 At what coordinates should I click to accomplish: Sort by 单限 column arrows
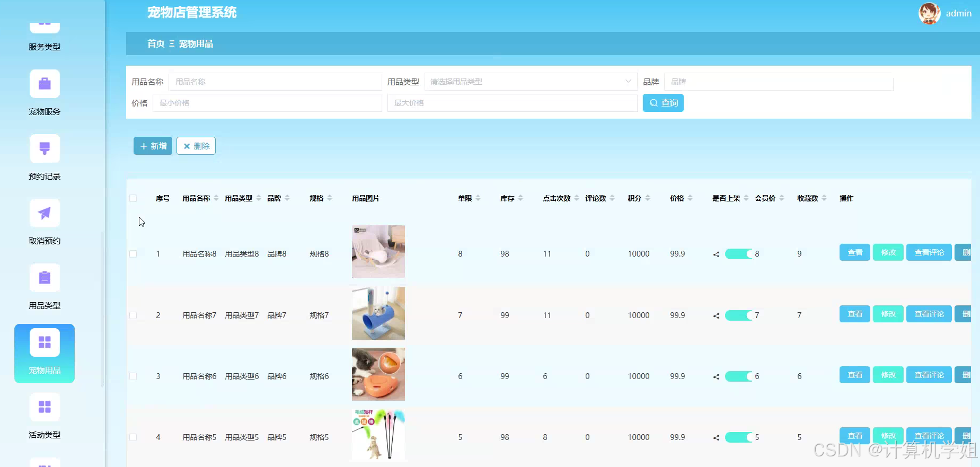click(478, 198)
